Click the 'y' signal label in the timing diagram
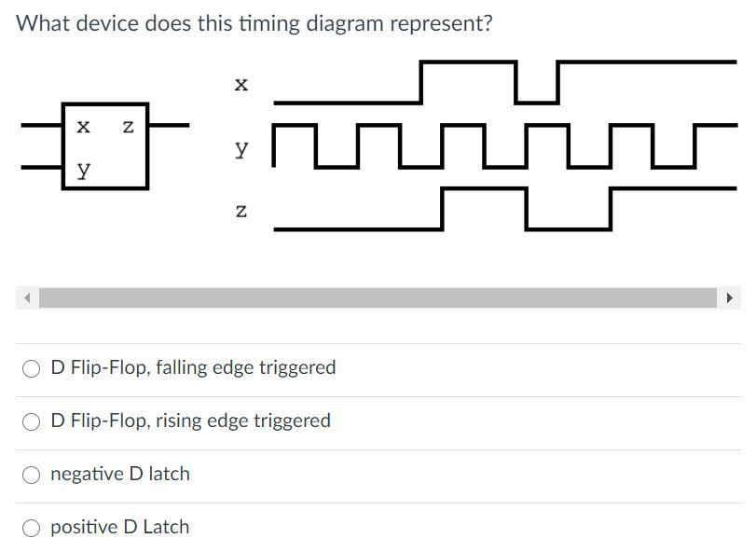Screen dimensions: 756x552 click(x=241, y=147)
